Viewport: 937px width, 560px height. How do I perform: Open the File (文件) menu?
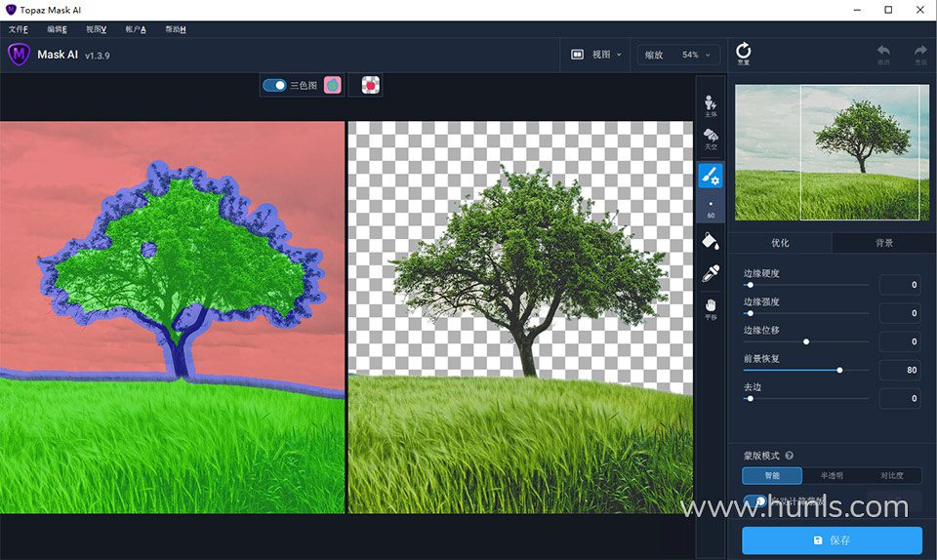click(18, 29)
